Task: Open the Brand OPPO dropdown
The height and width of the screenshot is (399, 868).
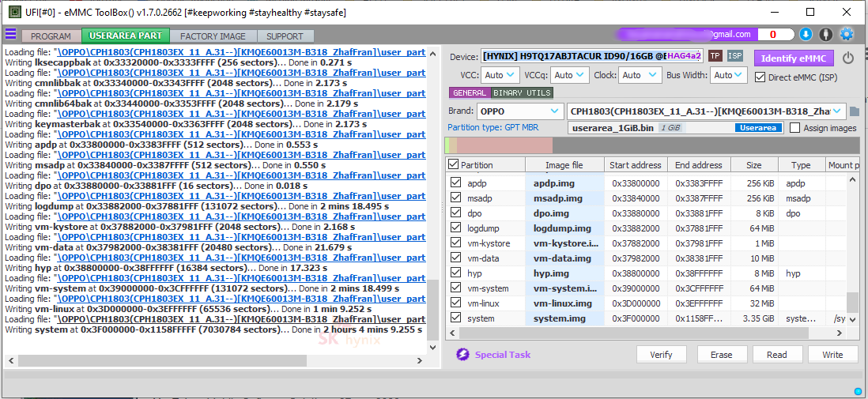Action: tap(520, 111)
